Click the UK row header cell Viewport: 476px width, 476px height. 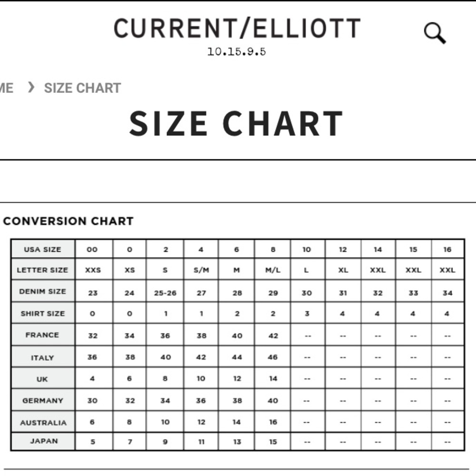point(42,379)
